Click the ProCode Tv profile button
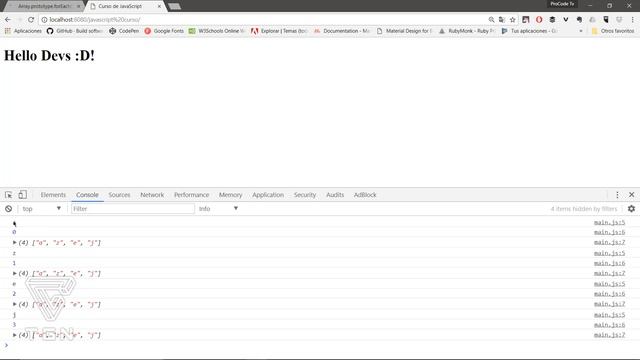Viewport: 640px width, 360px height. tap(562, 4)
